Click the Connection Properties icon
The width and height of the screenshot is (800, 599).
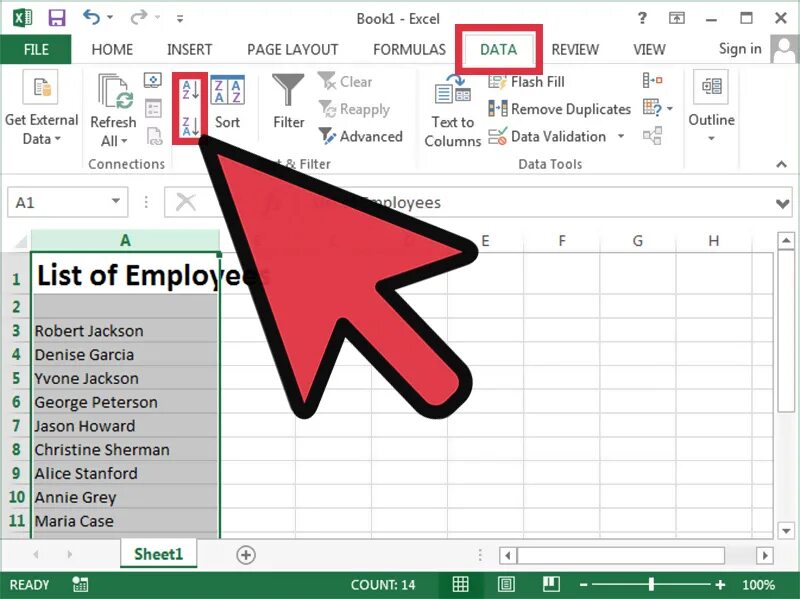153,108
